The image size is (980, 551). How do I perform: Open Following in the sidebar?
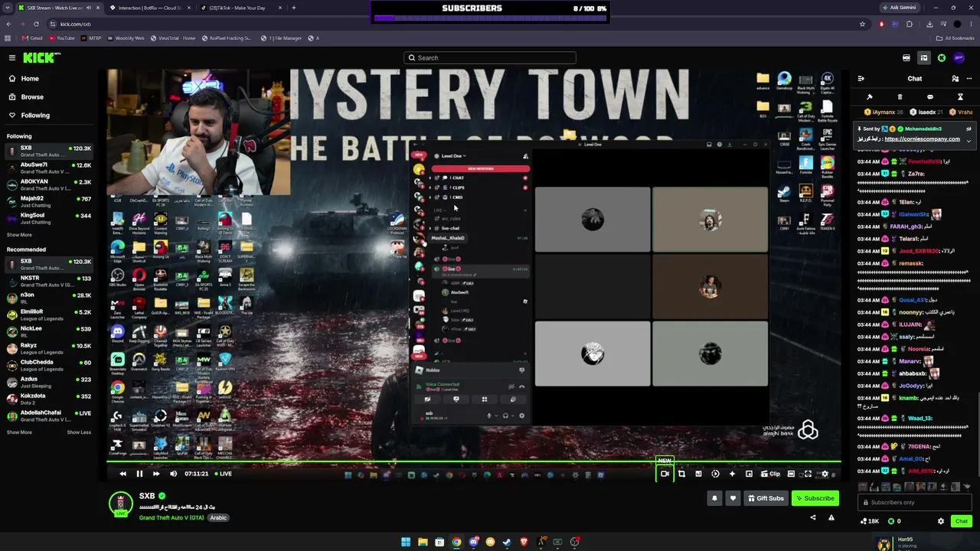[x=35, y=116]
